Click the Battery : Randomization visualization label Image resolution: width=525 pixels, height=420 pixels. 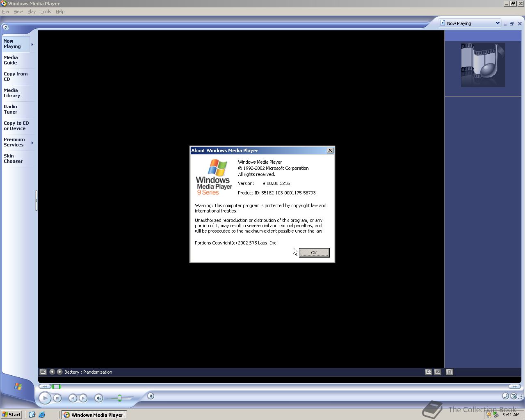[88, 372]
